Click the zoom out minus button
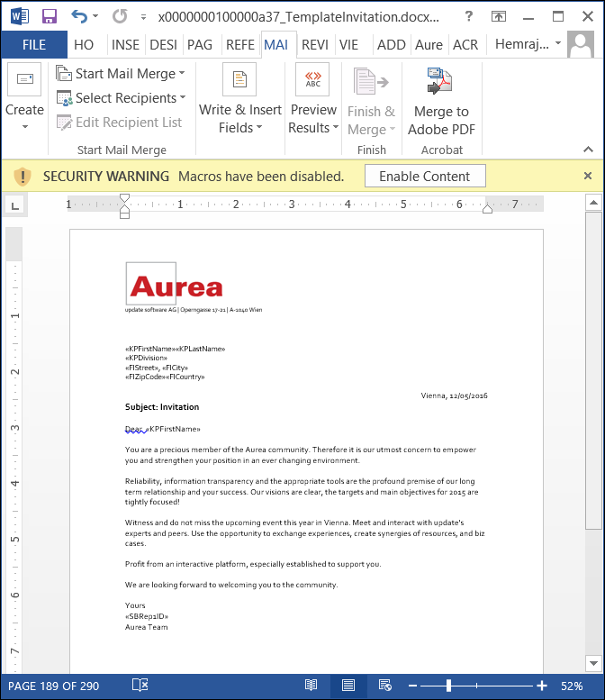 [x=412, y=686]
